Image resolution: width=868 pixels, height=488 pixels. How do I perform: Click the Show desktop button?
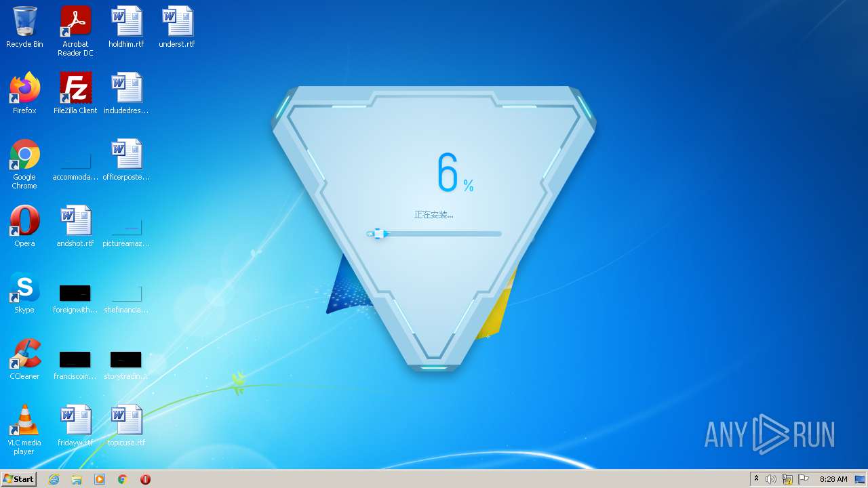(x=860, y=479)
